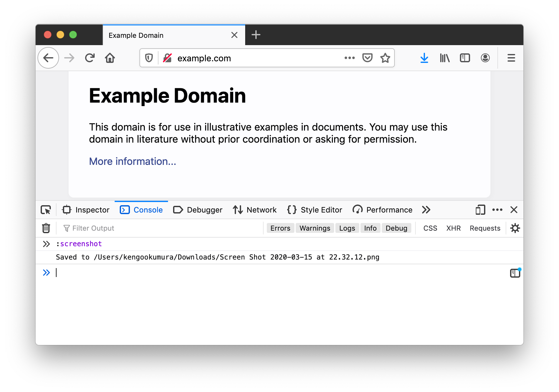This screenshot has height=392, width=559.
Task: Open page actions menu in address bar
Action: point(349,58)
